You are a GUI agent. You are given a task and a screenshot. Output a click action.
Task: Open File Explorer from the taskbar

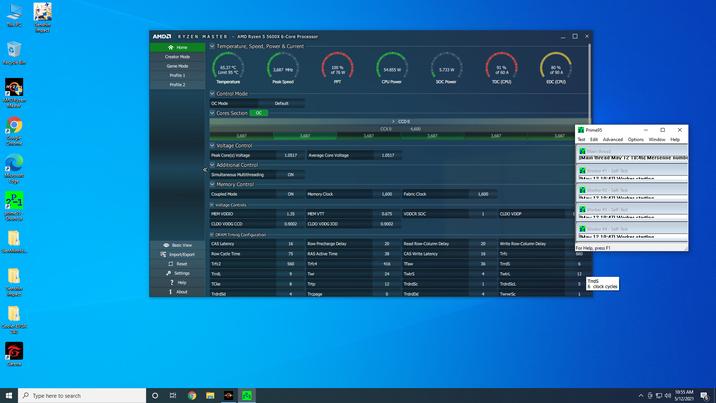coord(210,396)
